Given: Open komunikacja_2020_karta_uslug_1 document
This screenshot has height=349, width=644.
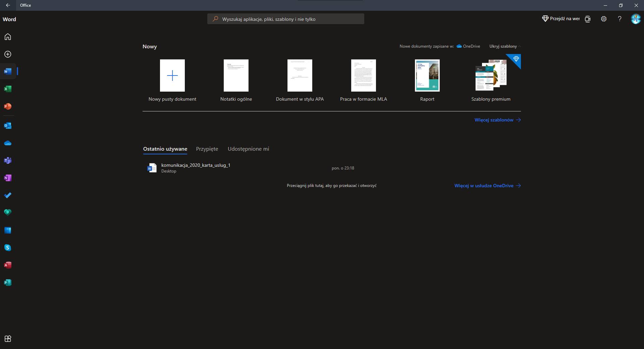Looking at the screenshot, I should pos(196,165).
